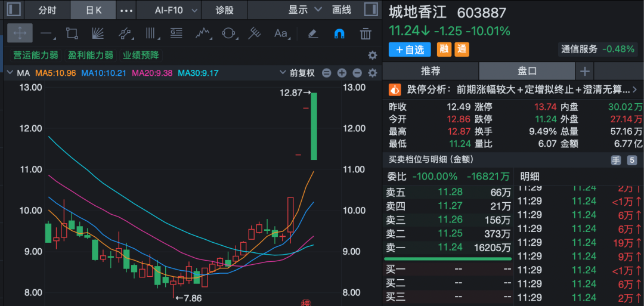
Task: Click the 委比 -100.00% value
Action: click(435, 177)
